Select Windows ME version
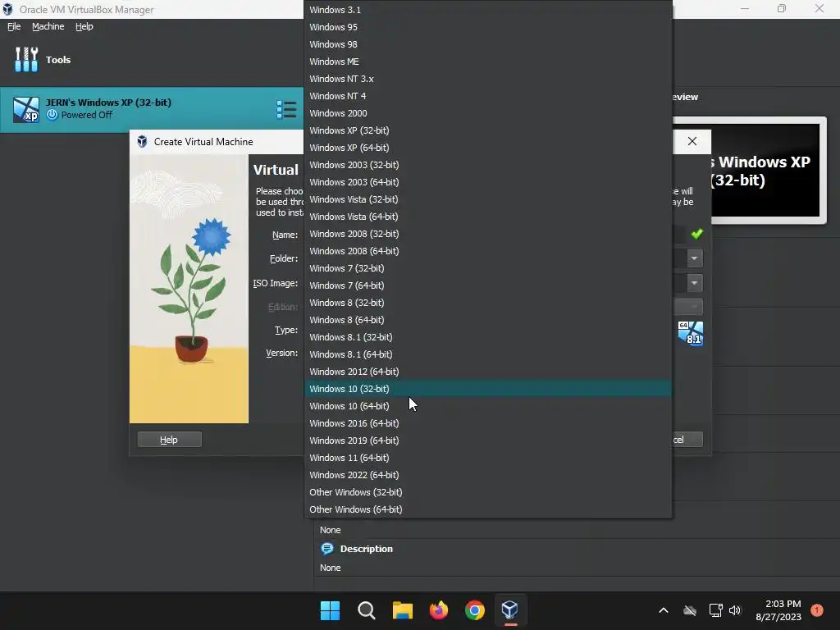The height and width of the screenshot is (630, 840). click(x=488, y=62)
